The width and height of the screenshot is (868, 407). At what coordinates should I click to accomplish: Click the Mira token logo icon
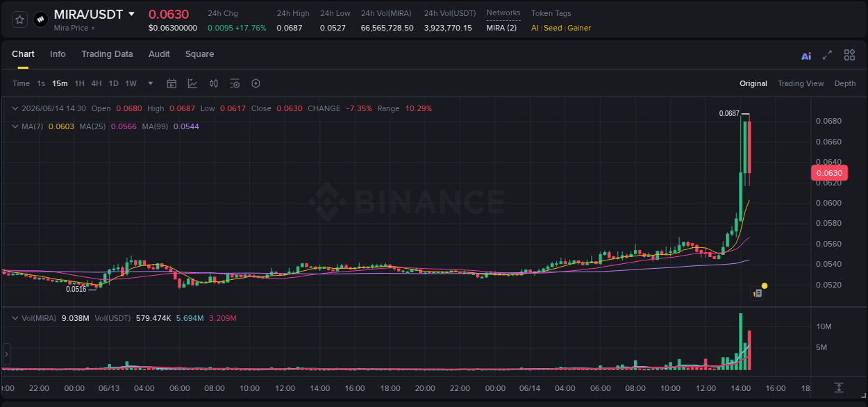click(x=40, y=19)
